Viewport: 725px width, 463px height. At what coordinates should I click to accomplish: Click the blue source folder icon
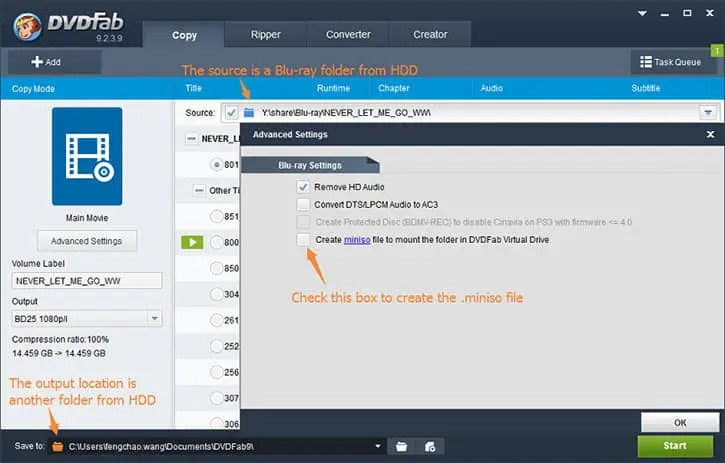(249, 113)
